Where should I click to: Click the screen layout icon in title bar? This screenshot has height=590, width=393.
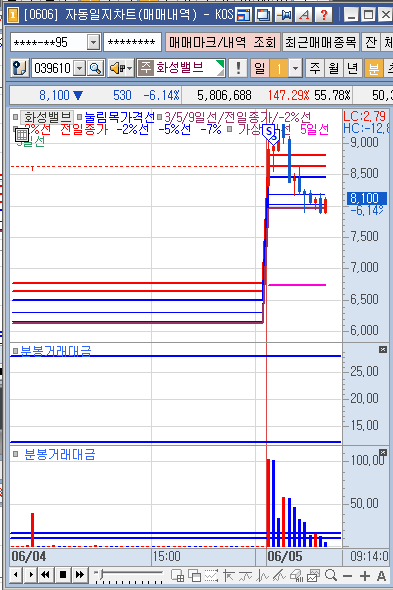tap(243, 15)
